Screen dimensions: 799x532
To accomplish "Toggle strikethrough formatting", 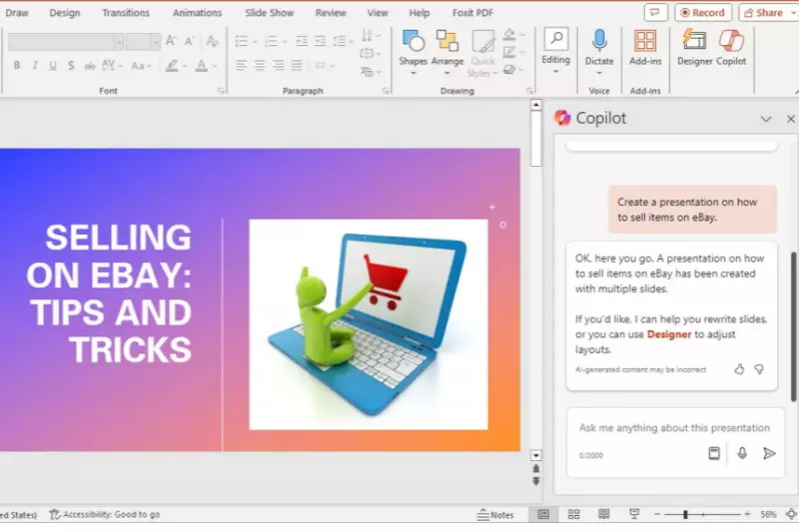I will pyautogui.click(x=89, y=66).
